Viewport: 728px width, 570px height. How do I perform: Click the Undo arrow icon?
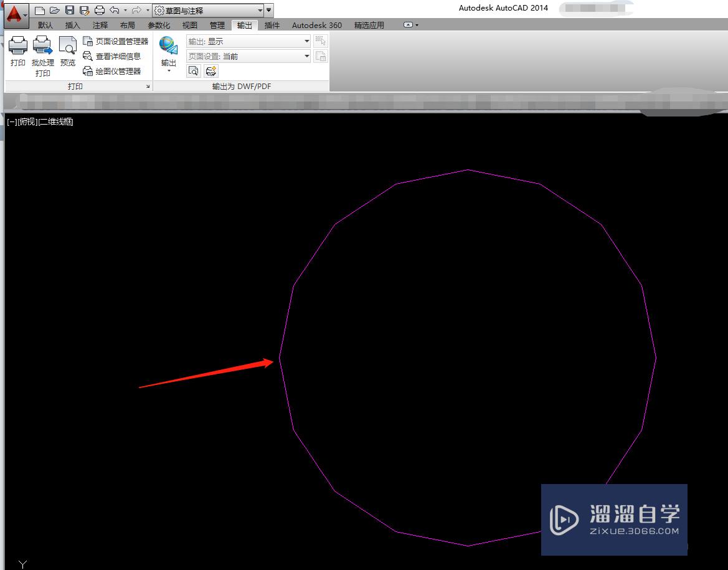pyautogui.click(x=114, y=9)
